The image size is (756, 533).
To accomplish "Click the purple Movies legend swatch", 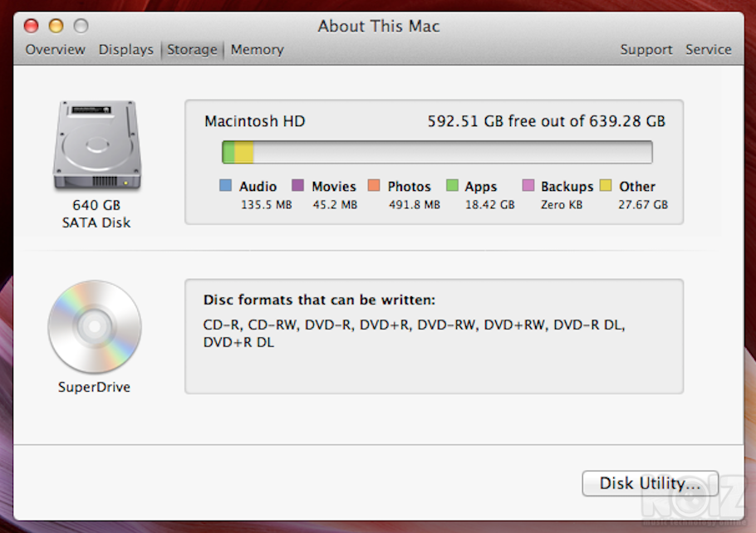I will coord(298,185).
